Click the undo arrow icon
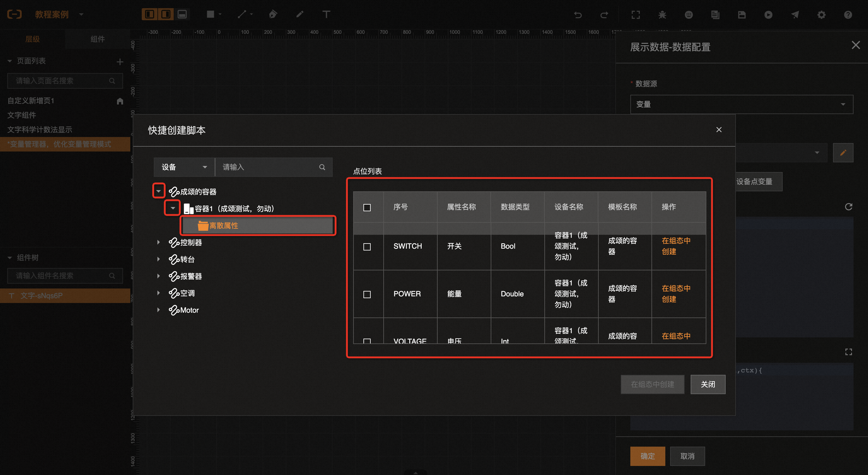868x475 pixels. pos(578,15)
